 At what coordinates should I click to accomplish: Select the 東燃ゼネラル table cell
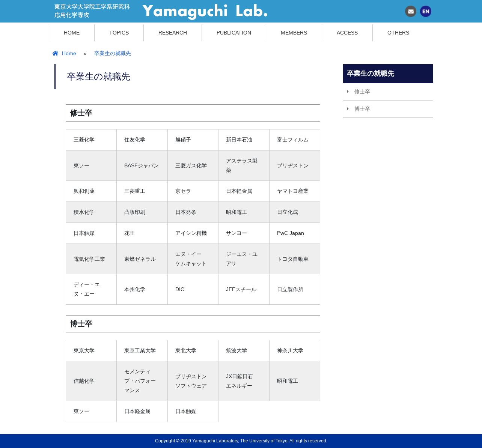(x=142, y=259)
